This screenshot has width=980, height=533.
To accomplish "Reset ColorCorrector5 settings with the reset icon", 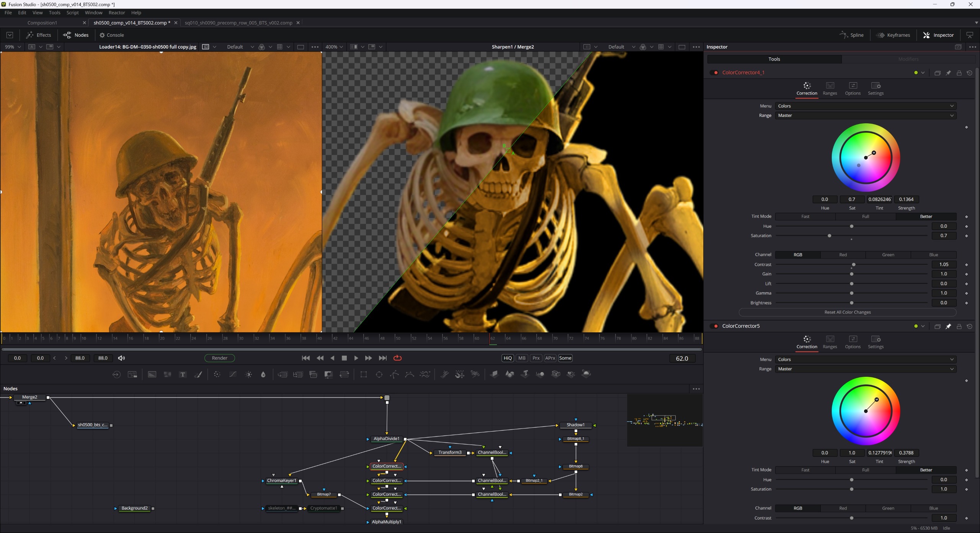I will point(970,326).
